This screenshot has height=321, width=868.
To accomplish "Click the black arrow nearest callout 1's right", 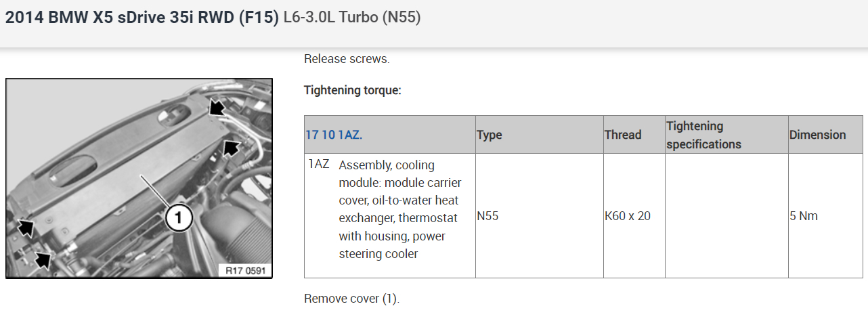I will point(232,146).
